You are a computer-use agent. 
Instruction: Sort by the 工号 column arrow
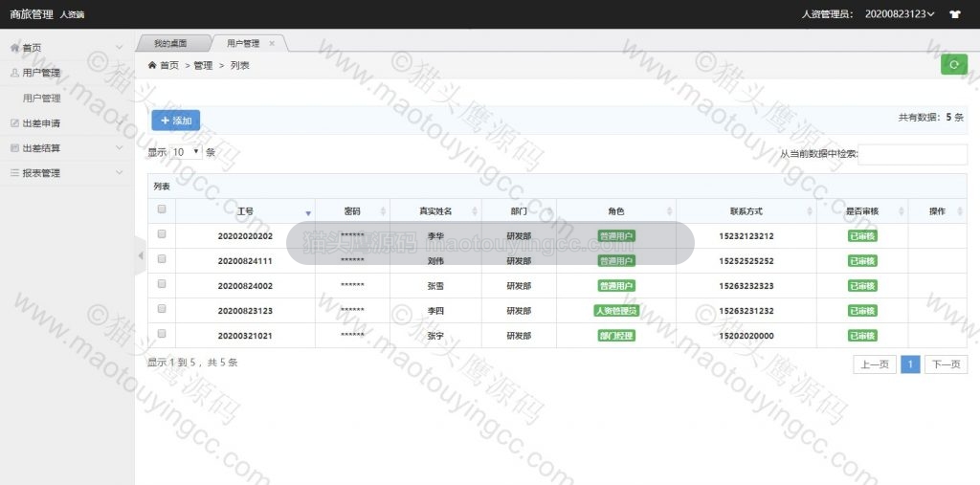[307, 212]
